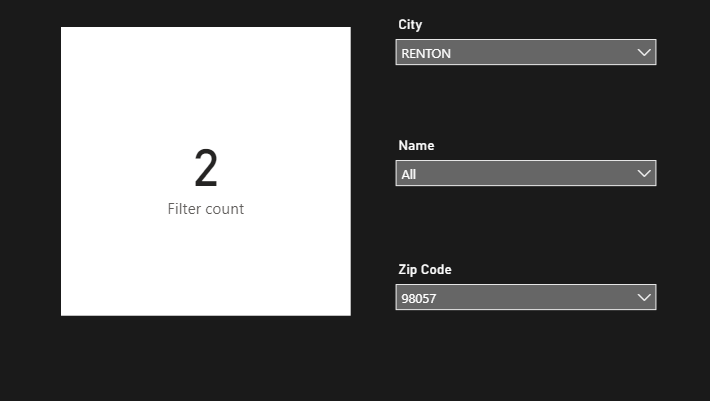710x401 pixels.
Task: Expand the City slicer chevron arrow
Action: pos(644,53)
